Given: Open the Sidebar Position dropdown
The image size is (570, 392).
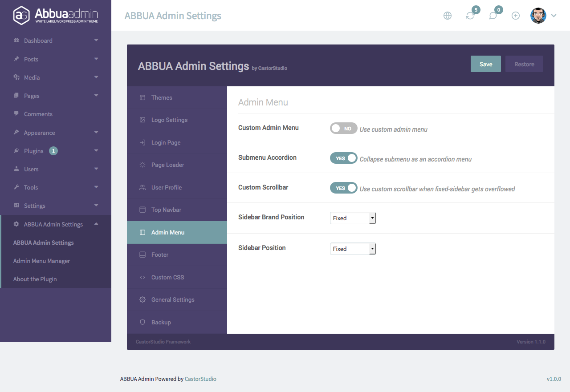Looking at the screenshot, I should tap(353, 249).
